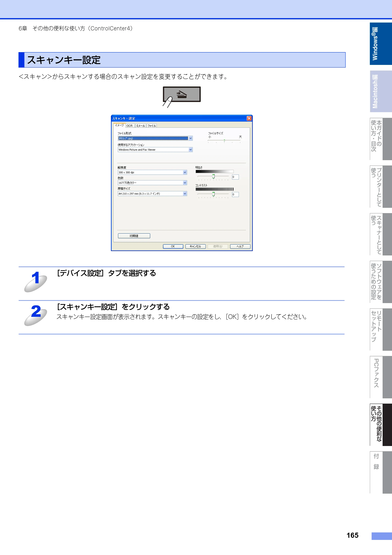This screenshot has width=392, height=555.
Task: Switch to the Eメール tab
Action: tap(141, 126)
